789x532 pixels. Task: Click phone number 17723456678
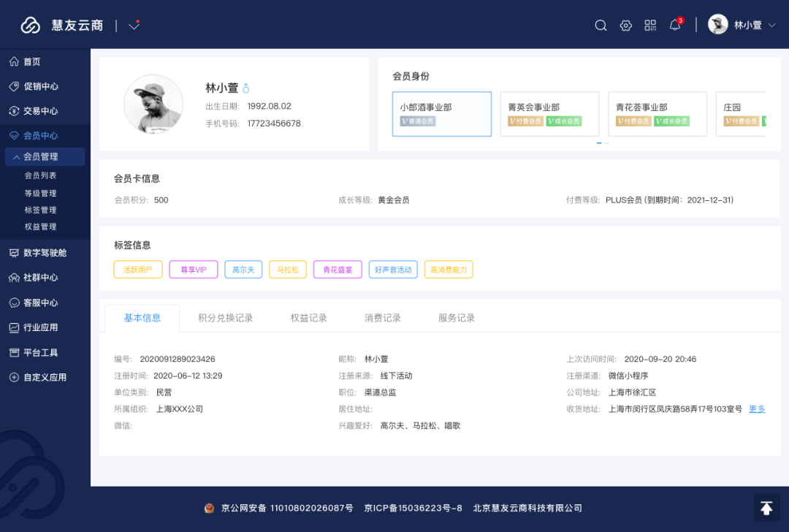tap(274, 123)
